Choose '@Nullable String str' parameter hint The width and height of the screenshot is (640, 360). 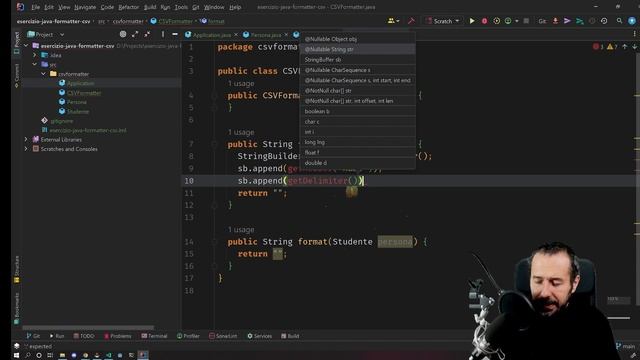(358, 49)
